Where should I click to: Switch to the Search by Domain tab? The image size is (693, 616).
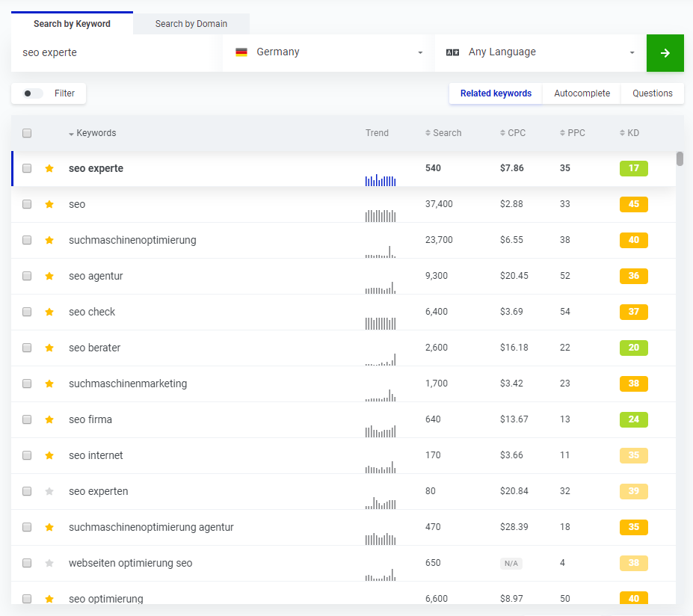coord(191,24)
